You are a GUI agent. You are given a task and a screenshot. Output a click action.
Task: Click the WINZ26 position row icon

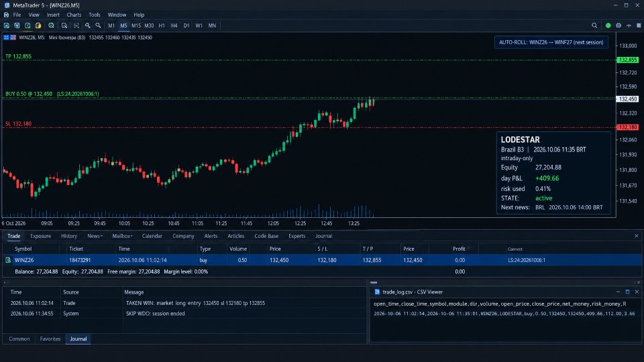click(8, 260)
